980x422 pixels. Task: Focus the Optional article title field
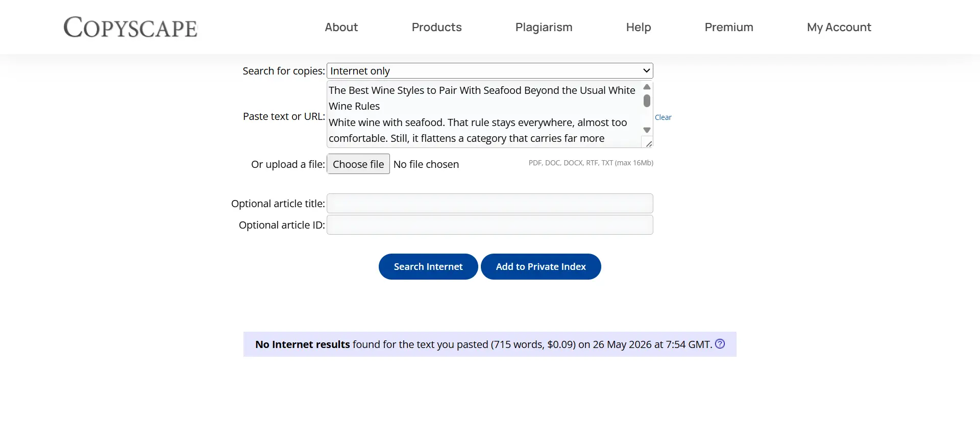(x=490, y=203)
